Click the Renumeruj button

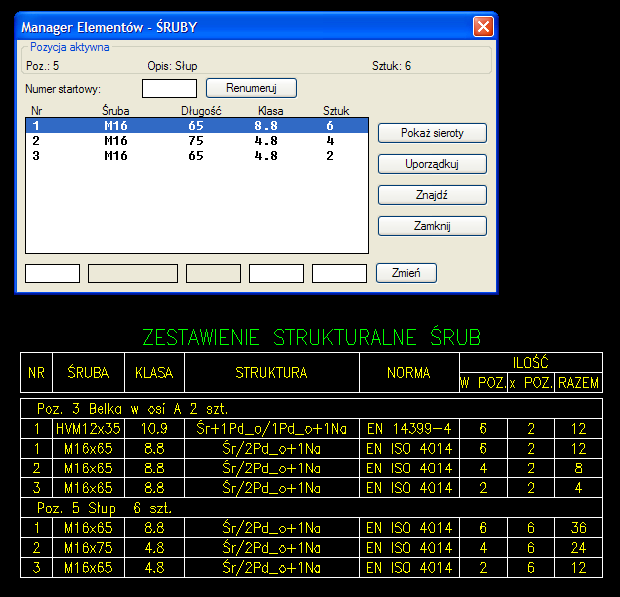coord(251,88)
